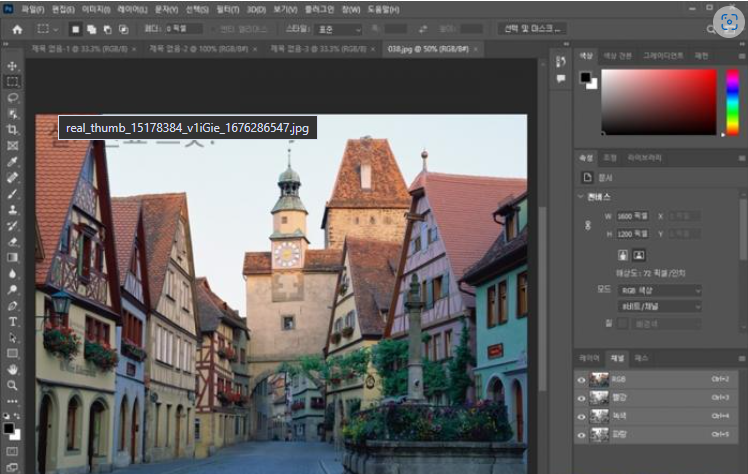Toggle visibility of the 파랑 (Blue) channel
This screenshot has width=748, height=474.
click(x=582, y=434)
